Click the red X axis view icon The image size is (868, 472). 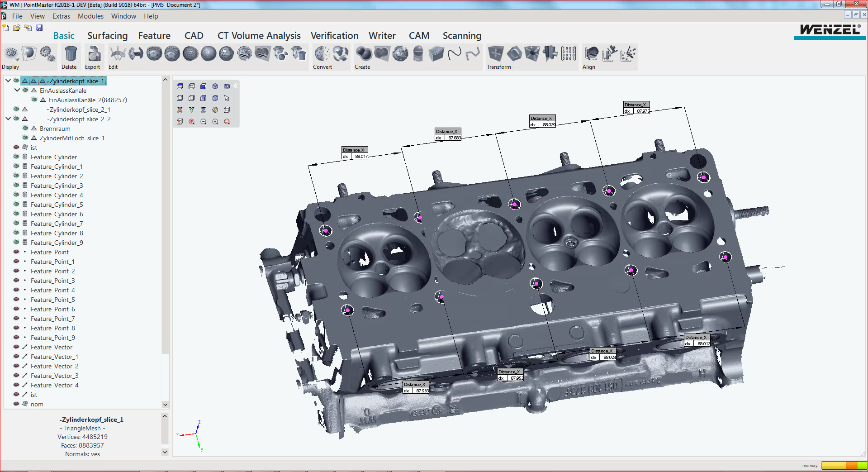click(180, 110)
